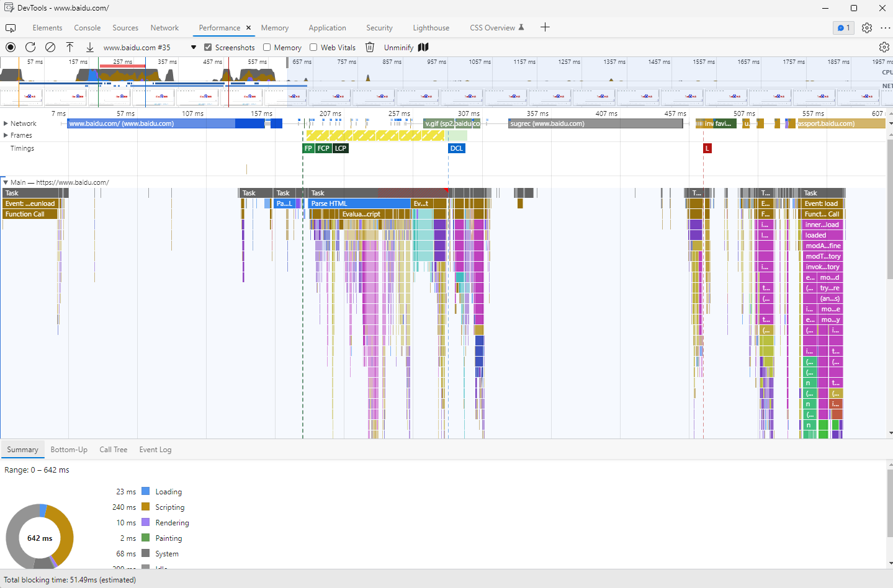893x588 pixels.
Task: Click the DCL marker in the Timings track
Action: [x=456, y=148]
